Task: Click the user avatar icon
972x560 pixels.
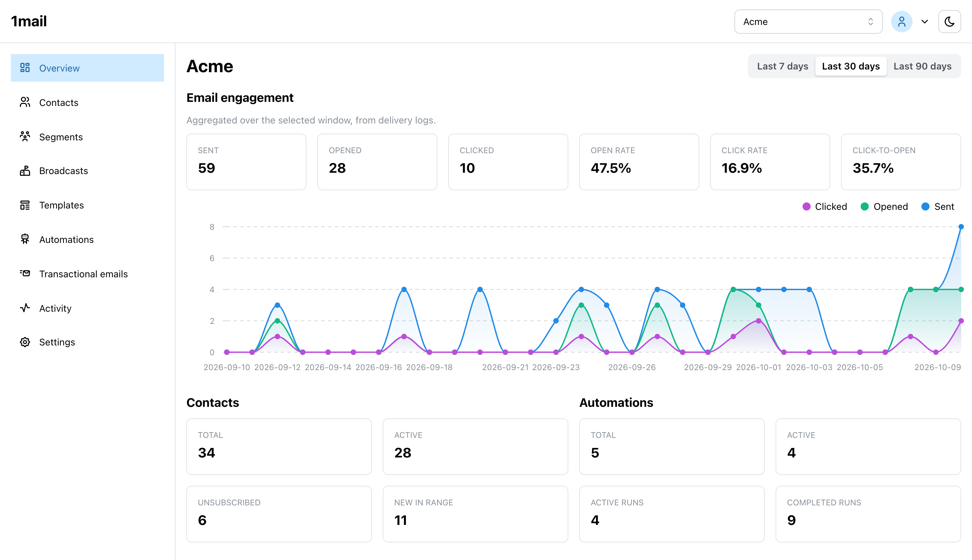Action: (x=901, y=22)
